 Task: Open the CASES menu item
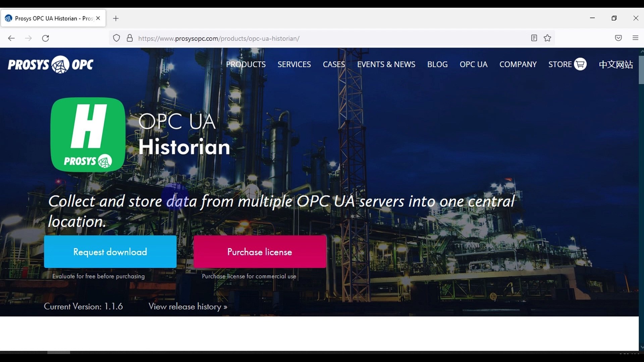pos(334,64)
